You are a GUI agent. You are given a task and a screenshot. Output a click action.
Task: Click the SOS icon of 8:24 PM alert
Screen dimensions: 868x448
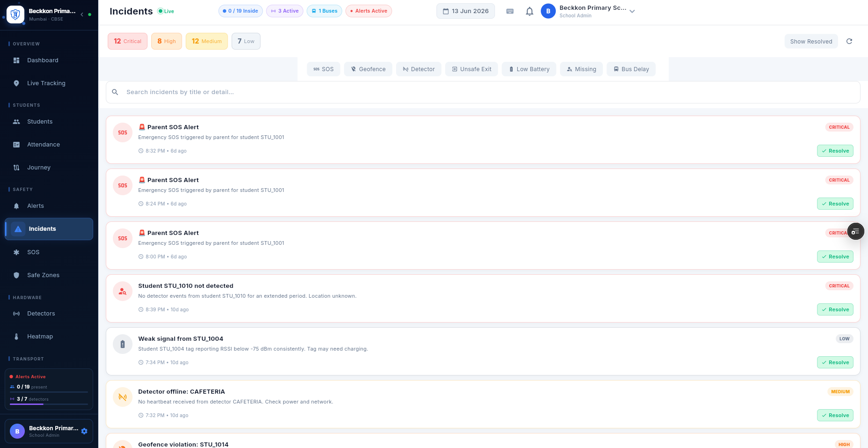tap(123, 185)
